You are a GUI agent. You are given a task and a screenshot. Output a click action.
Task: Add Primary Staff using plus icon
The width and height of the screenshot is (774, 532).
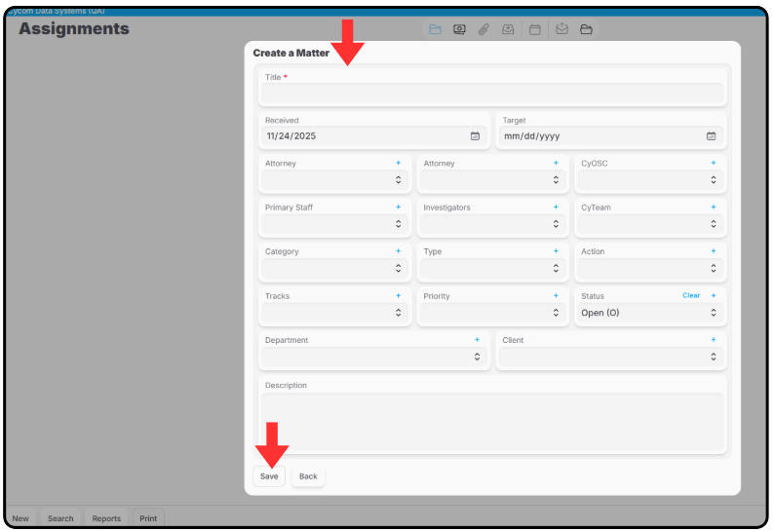point(399,207)
